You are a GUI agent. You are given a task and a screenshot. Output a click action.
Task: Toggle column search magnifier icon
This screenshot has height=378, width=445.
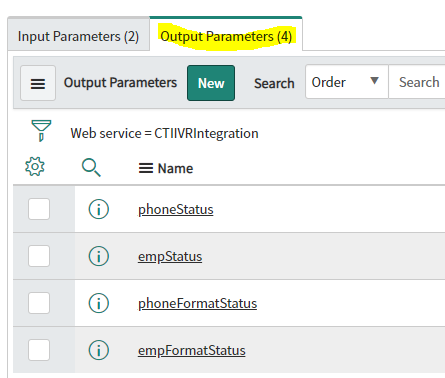91,167
